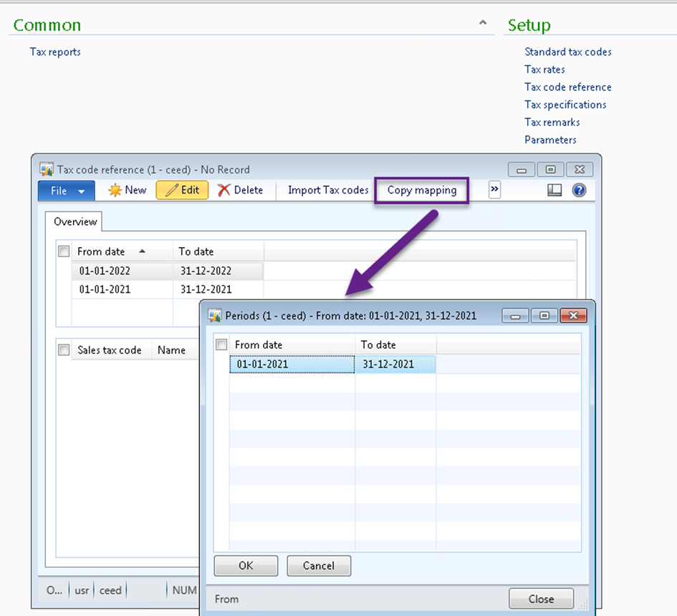Open the help icon in Tax code reference
Viewport: 677px width, 616px height.
tap(579, 190)
